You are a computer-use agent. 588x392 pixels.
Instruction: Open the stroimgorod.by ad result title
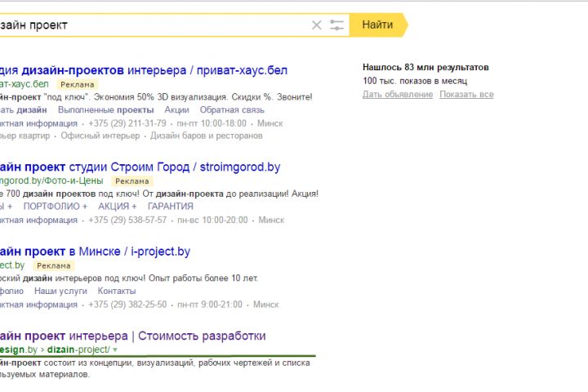coord(140,167)
